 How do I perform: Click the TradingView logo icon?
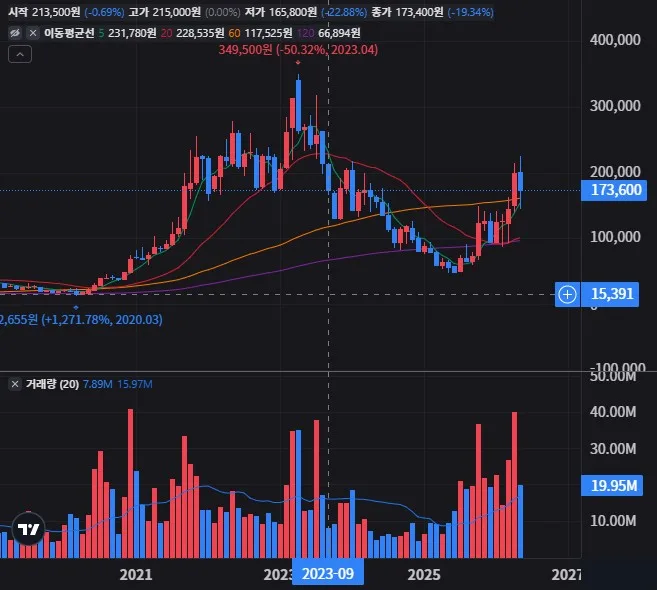28,529
